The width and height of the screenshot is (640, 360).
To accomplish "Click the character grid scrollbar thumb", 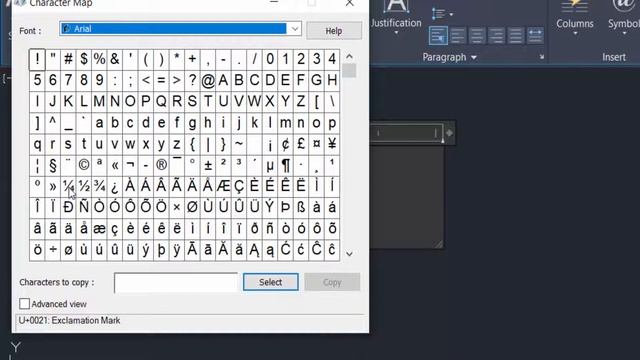I will (x=349, y=71).
